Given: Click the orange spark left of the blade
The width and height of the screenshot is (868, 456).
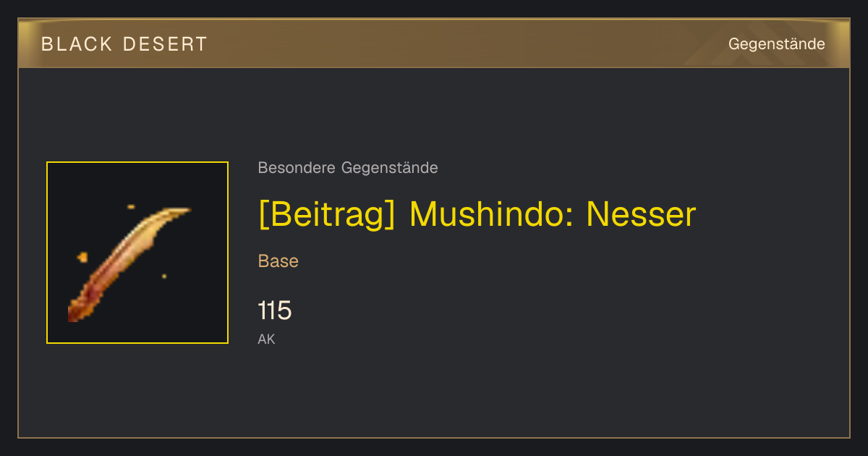Looking at the screenshot, I should tap(82, 257).
